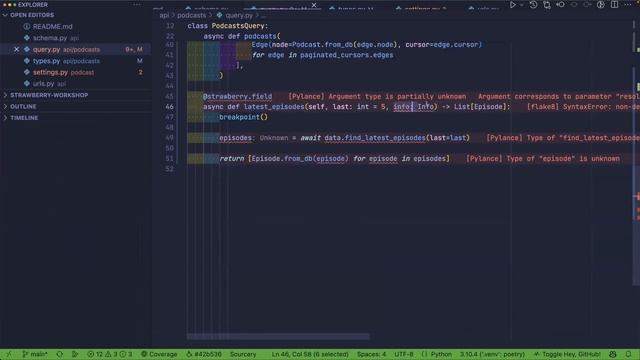The image size is (640, 360).
Task: Click the 'latest_episodes' function name
Action: pos(274,107)
